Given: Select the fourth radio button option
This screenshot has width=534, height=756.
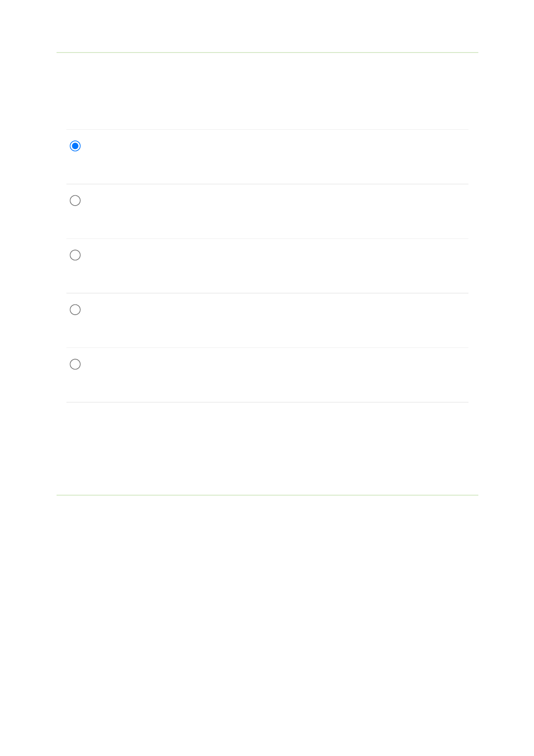Looking at the screenshot, I should point(75,310).
